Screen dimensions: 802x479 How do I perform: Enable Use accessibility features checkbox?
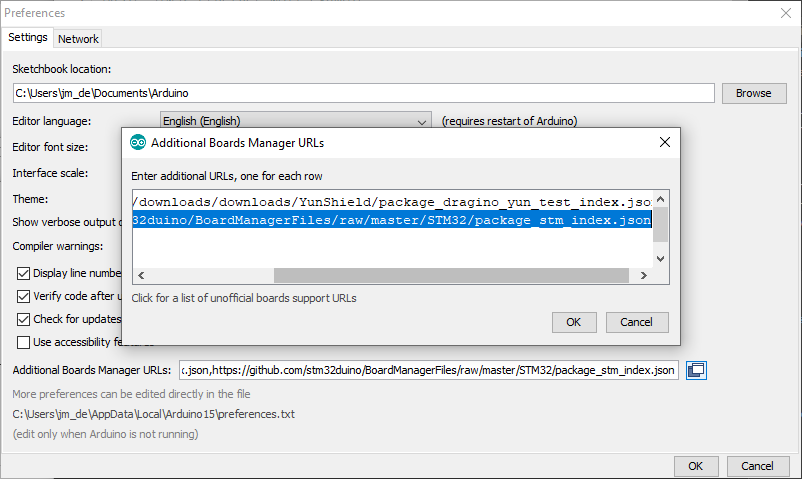coord(24,342)
